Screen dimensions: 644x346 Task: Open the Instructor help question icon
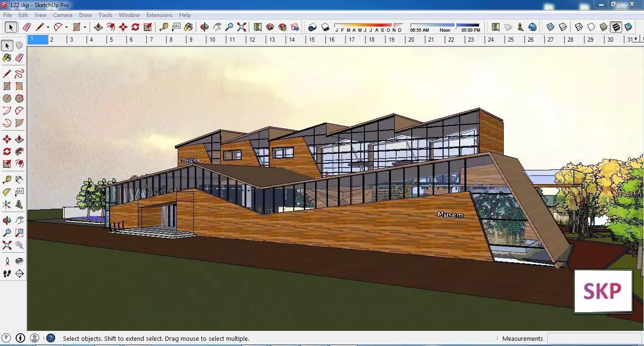pos(51,338)
